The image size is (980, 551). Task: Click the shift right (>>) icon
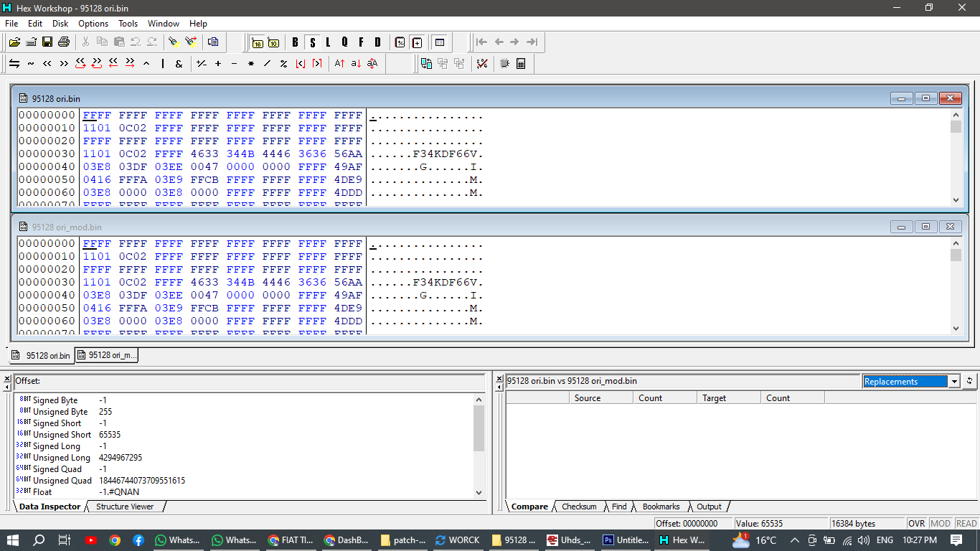coord(64,64)
